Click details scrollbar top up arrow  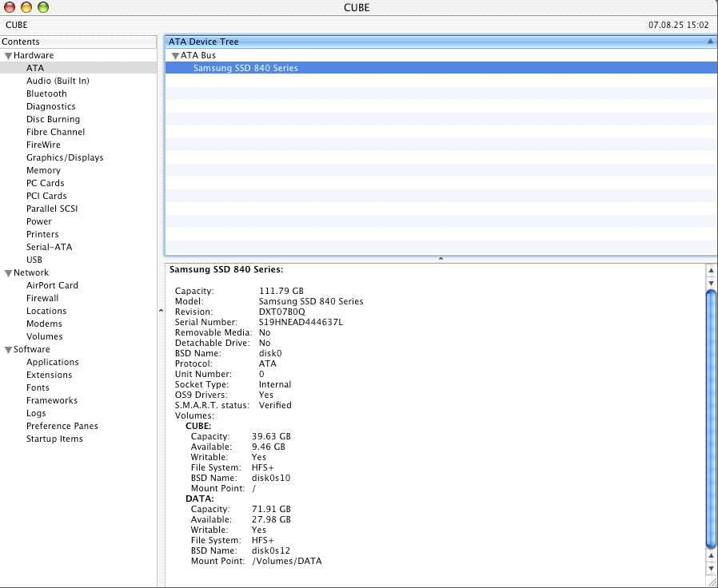tap(711, 271)
